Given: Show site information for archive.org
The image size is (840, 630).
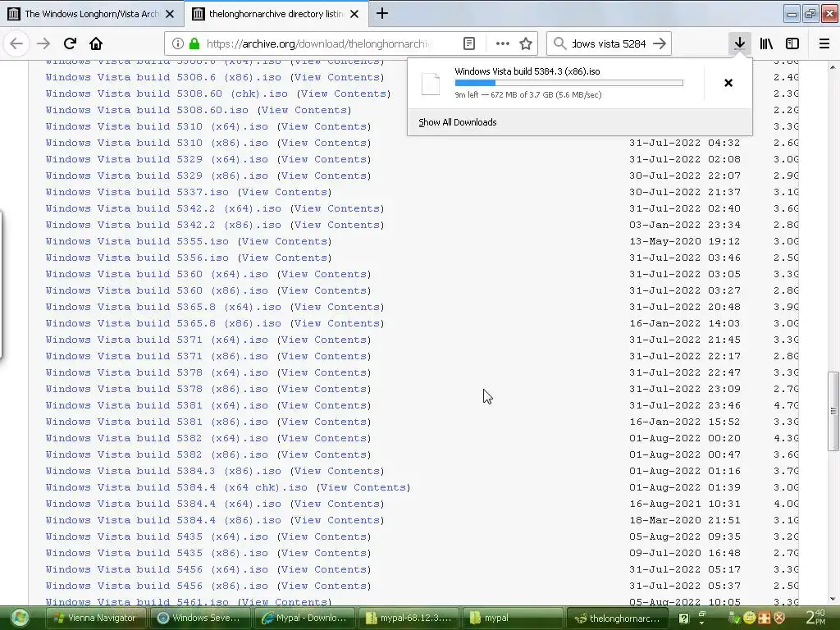Looking at the screenshot, I should [178, 44].
